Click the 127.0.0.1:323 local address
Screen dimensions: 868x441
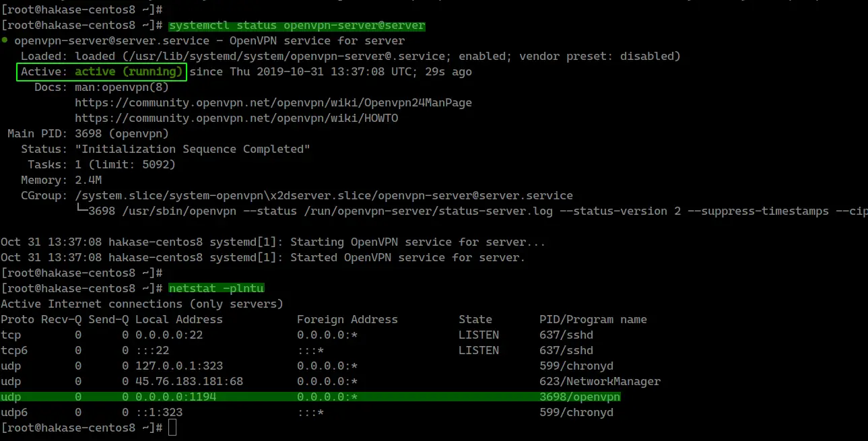(x=179, y=366)
